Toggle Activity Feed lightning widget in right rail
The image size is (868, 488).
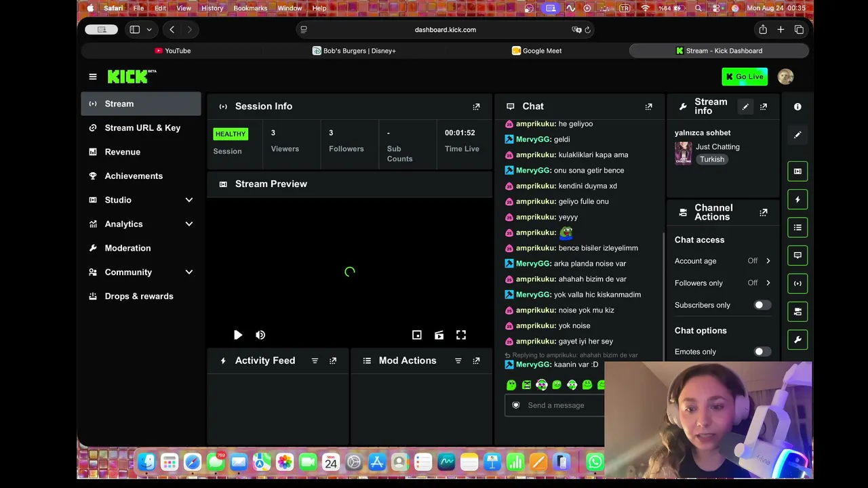[x=797, y=199]
